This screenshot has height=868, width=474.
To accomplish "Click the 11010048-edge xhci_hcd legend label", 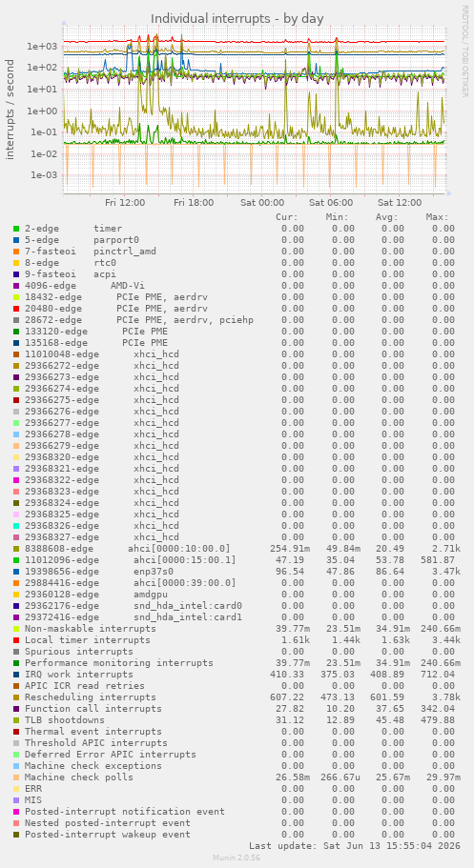I will tap(102, 354).
